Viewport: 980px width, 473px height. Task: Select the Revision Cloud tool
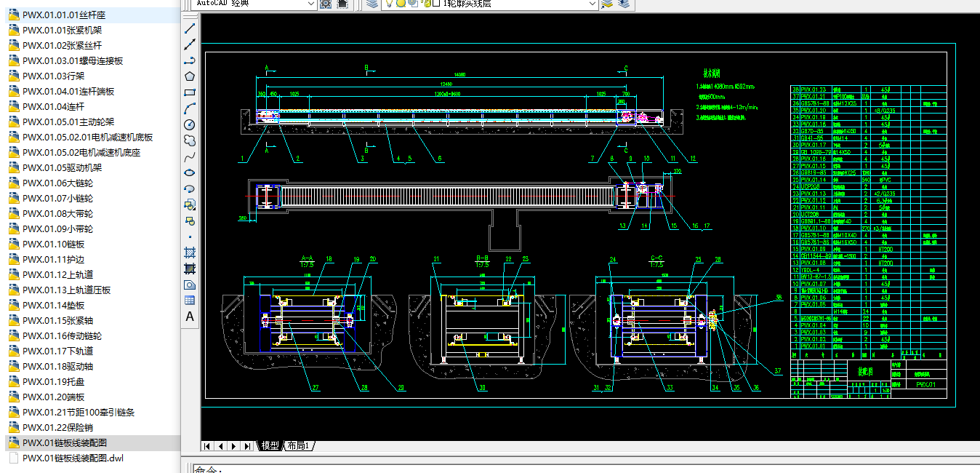tap(190, 140)
